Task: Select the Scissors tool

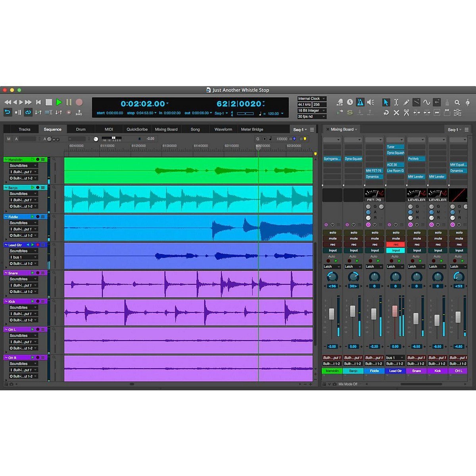Action: [406, 113]
